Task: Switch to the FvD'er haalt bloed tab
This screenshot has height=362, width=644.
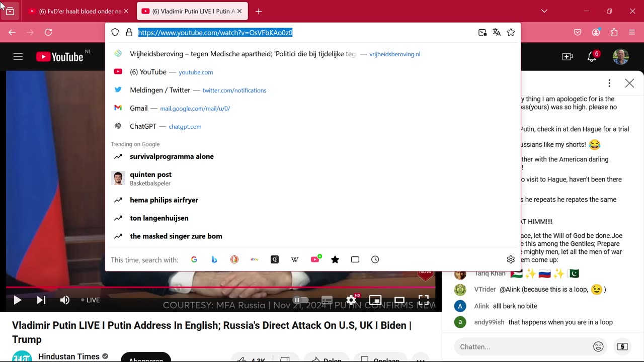Action: 75,11
